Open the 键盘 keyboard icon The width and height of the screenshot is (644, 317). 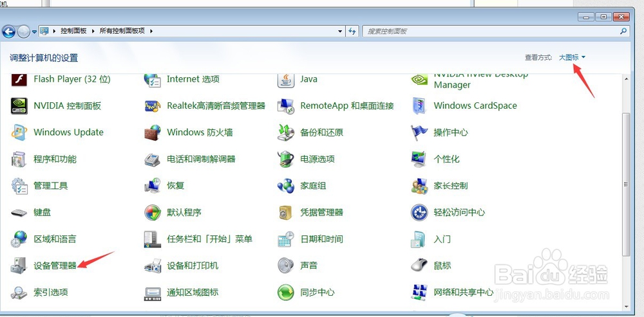[x=19, y=213]
